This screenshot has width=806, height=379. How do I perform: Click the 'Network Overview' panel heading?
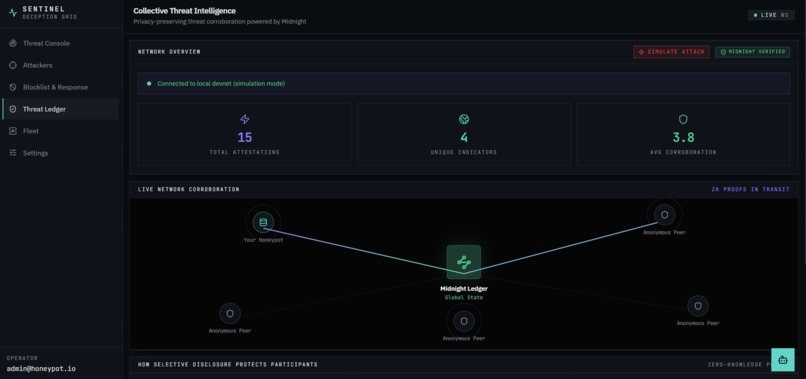coord(169,52)
